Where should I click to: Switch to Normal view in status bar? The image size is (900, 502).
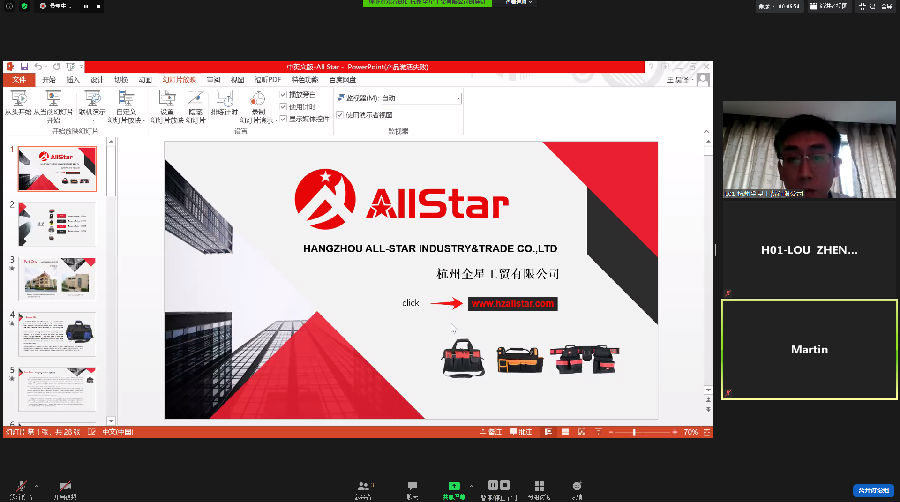click(x=549, y=432)
